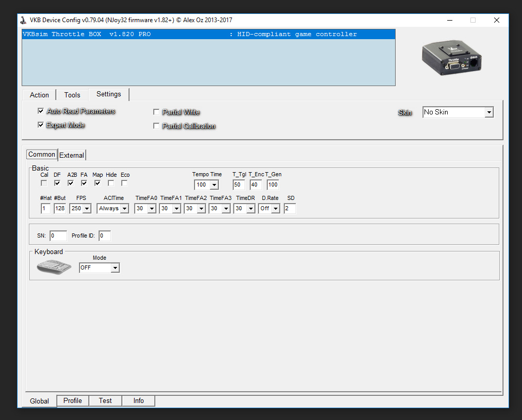Open the TimeFA3 dropdown

[x=219, y=209]
